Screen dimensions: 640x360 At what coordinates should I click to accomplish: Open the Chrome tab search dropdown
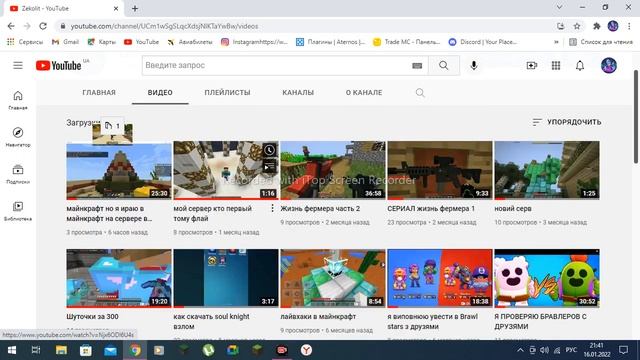[559, 7]
